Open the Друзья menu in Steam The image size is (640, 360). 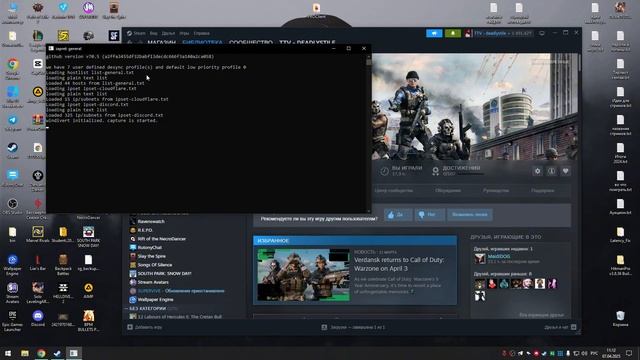[168, 33]
